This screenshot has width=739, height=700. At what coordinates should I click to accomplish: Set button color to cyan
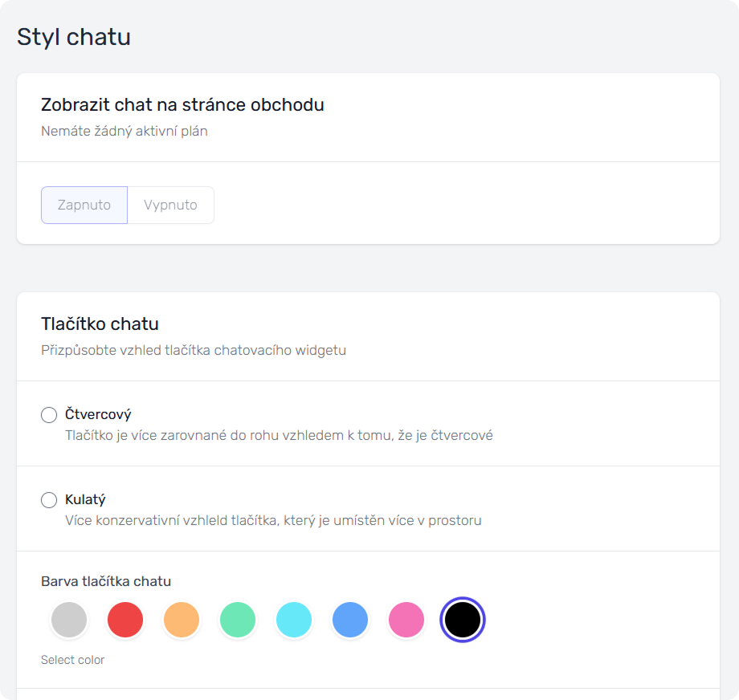click(294, 621)
